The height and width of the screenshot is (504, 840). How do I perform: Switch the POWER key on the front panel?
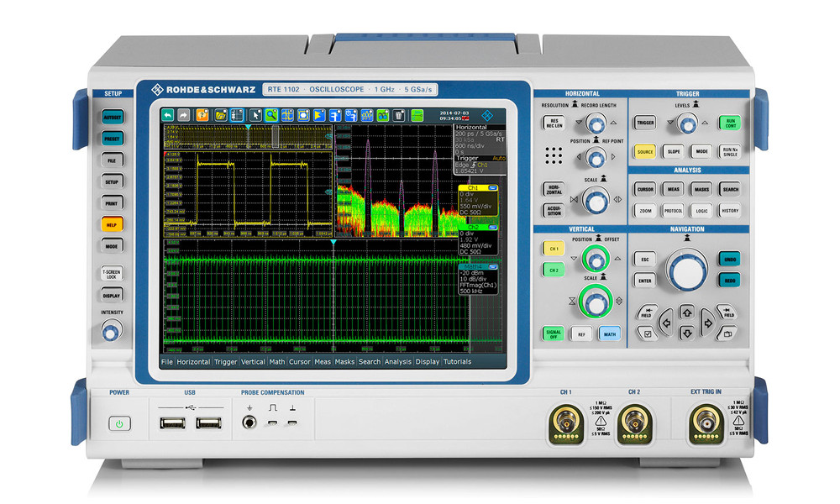pyautogui.click(x=119, y=423)
